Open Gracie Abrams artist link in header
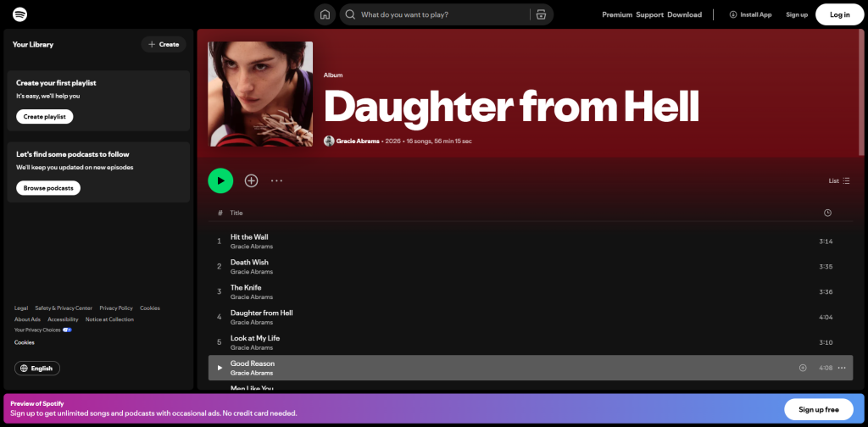This screenshot has width=868, height=427. point(358,141)
